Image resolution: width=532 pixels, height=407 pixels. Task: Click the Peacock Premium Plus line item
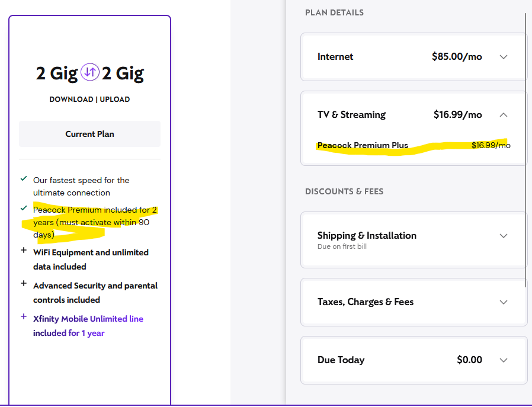point(363,145)
